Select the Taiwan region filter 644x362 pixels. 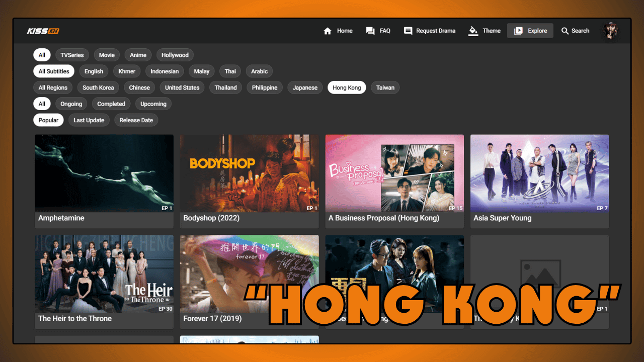pos(385,87)
